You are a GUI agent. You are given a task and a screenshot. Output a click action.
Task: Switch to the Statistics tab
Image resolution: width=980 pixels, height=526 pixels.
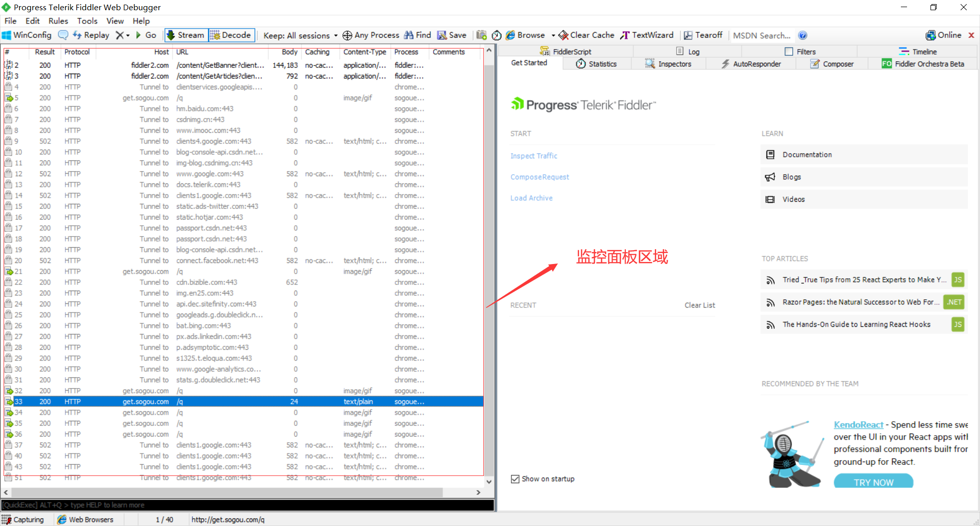pyautogui.click(x=596, y=64)
